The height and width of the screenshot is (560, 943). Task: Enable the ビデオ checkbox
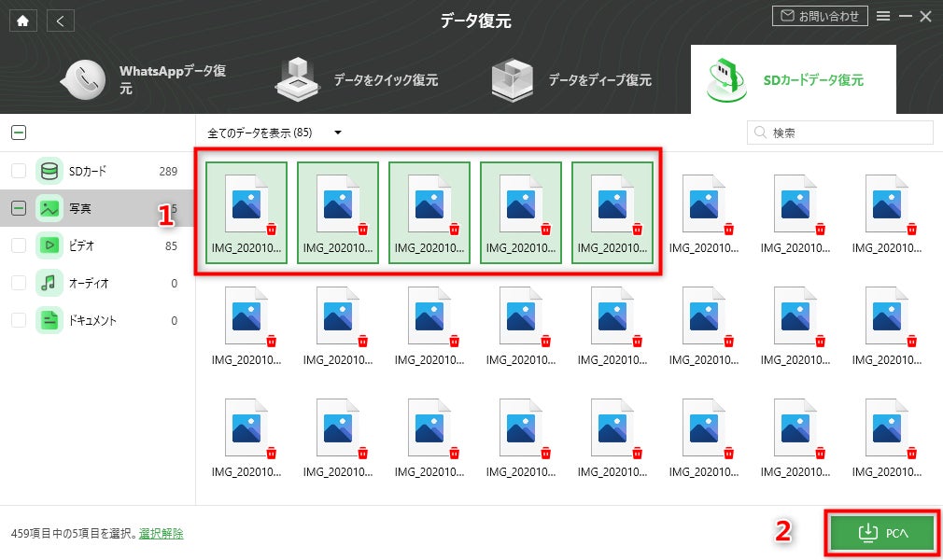click(x=16, y=245)
